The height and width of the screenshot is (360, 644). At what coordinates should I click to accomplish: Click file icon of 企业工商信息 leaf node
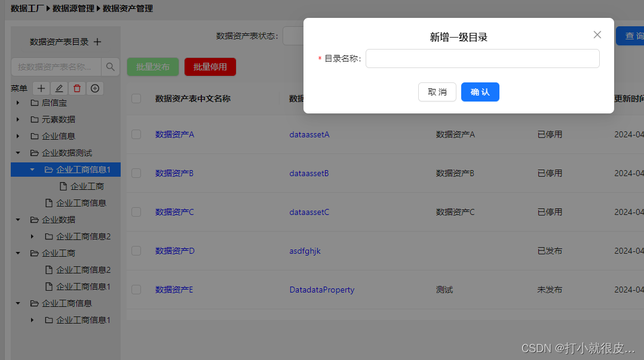[x=49, y=203]
